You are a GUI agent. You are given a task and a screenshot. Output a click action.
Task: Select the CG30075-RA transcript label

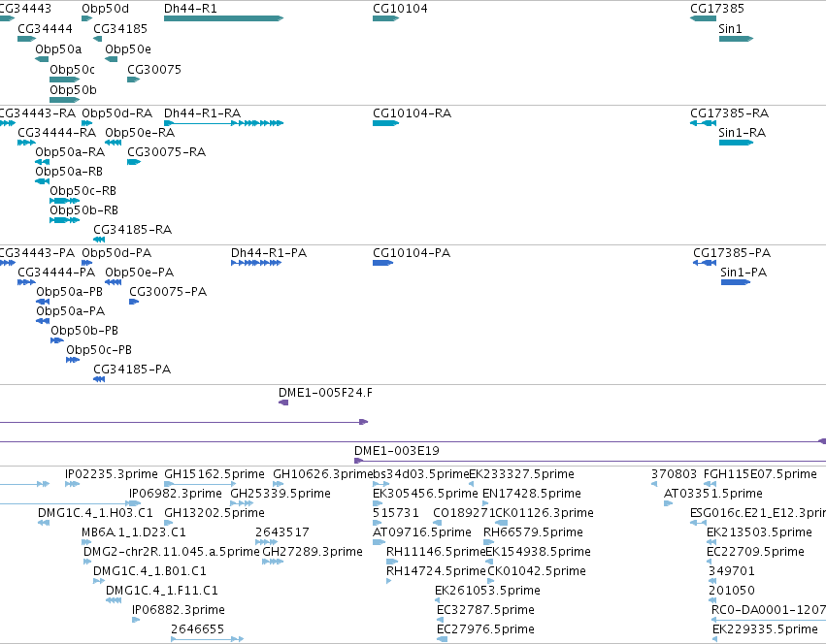point(167,152)
